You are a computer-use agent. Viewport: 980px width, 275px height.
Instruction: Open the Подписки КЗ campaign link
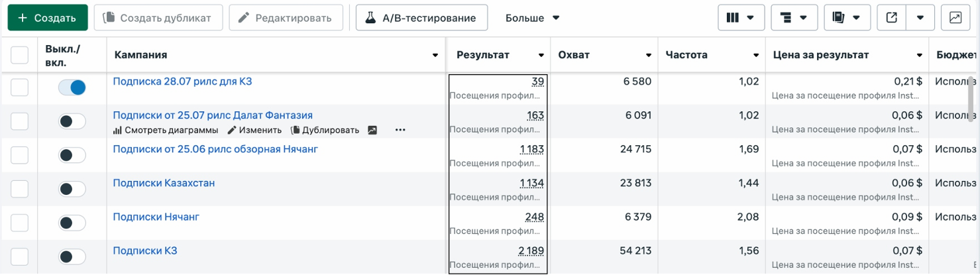click(145, 250)
